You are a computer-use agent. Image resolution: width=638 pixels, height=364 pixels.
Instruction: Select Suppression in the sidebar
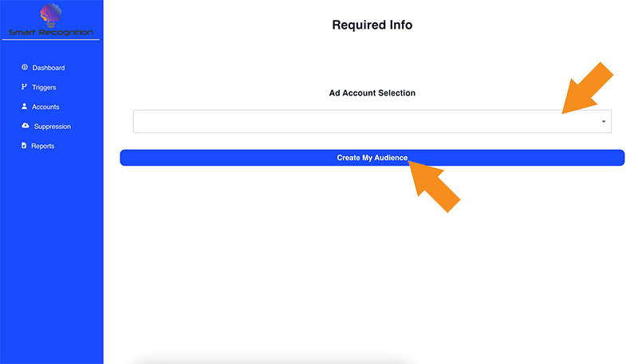click(x=53, y=127)
